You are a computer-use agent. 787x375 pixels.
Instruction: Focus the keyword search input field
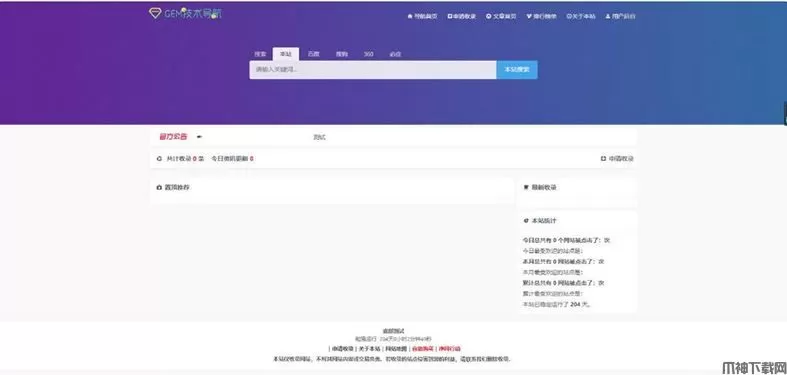[373, 70]
